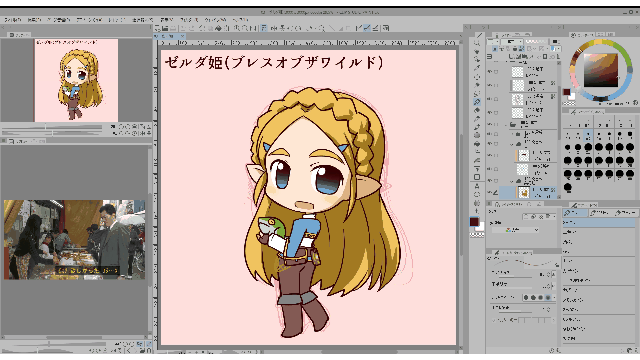Open the ウィンドウ menu
Image resolution: width=640 pixels, height=360 pixels.
[x=215, y=20]
